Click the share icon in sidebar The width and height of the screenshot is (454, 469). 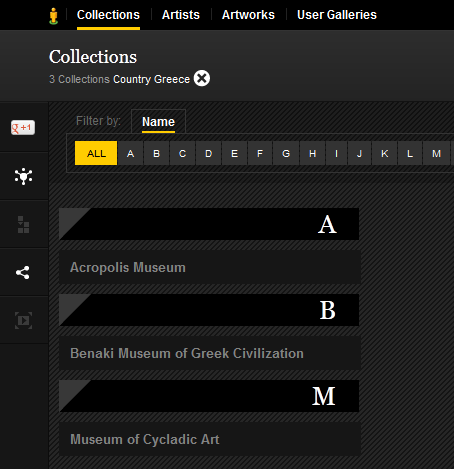(x=23, y=273)
